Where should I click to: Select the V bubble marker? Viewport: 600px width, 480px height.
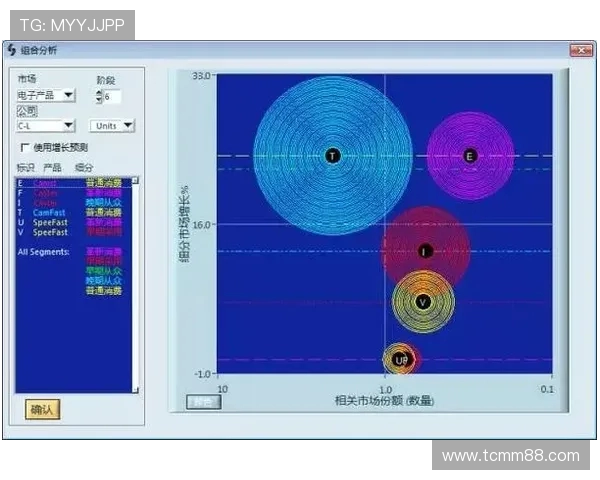[423, 301]
